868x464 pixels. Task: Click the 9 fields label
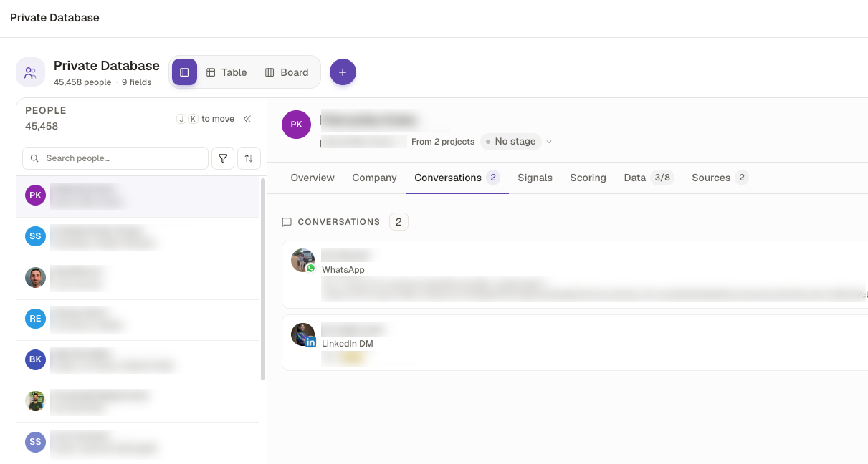137,82
